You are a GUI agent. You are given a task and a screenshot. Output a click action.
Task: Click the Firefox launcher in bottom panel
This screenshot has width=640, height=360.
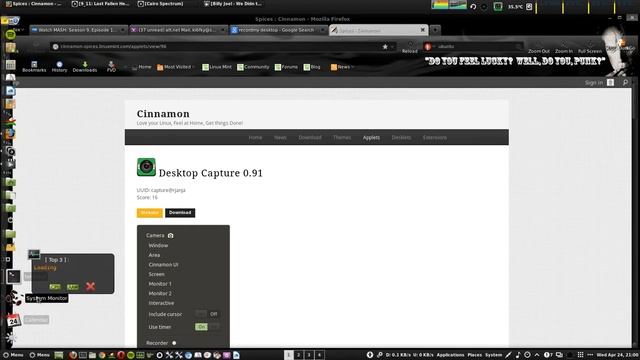(73, 355)
